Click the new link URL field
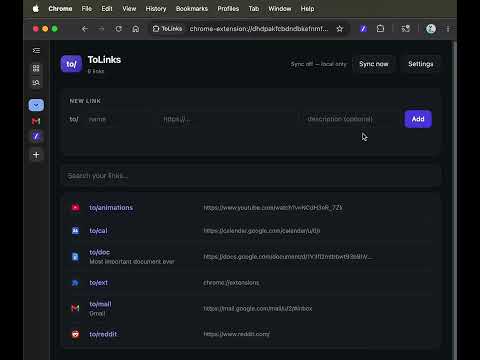This screenshot has width=480, height=360. pyautogui.click(x=228, y=119)
